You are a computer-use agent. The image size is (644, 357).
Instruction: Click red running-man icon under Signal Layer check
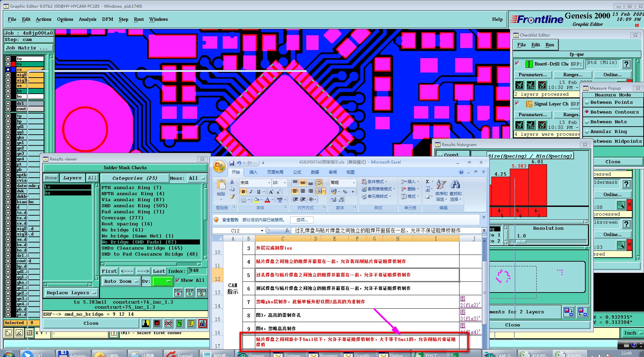coord(542,125)
